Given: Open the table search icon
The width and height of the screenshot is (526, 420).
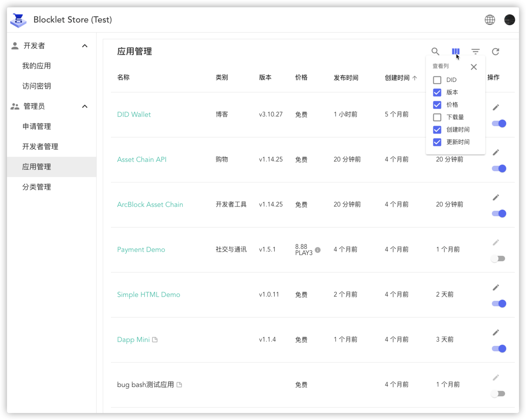Looking at the screenshot, I should (x=435, y=51).
